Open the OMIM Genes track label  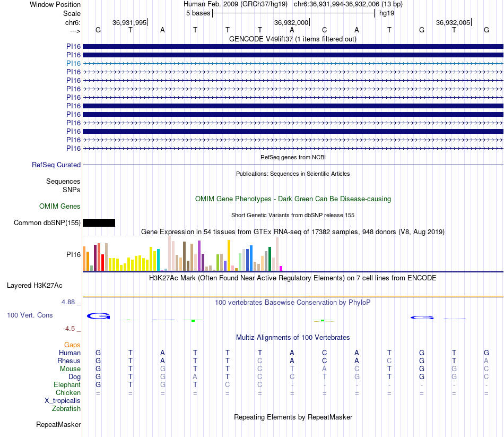59,206
